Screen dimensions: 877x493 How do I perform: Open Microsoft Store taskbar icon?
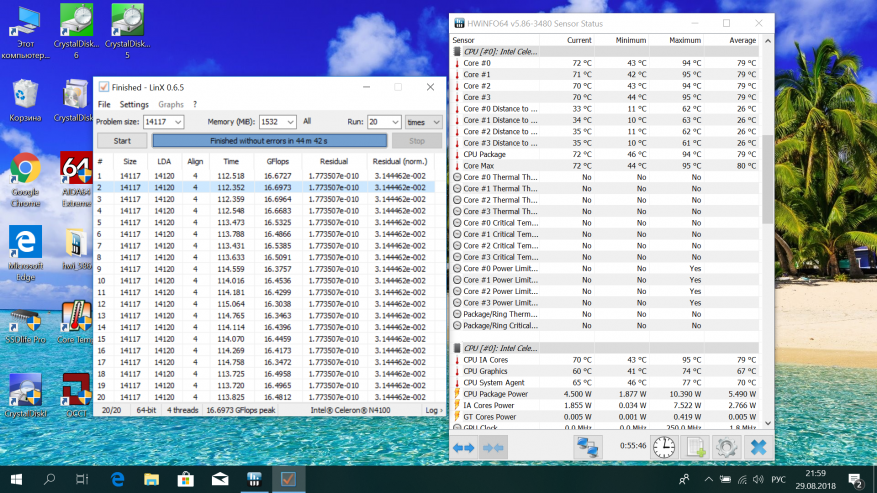point(186,480)
